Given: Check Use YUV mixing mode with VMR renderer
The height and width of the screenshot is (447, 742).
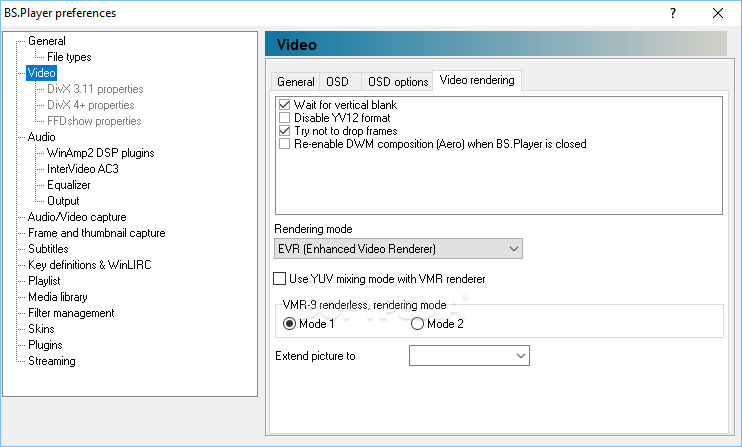Looking at the screenshot, I should point(280,279).
